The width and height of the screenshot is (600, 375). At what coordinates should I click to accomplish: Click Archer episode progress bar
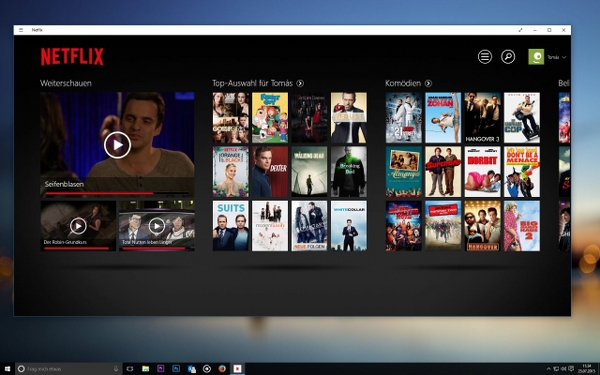click(x=157, y=248)
